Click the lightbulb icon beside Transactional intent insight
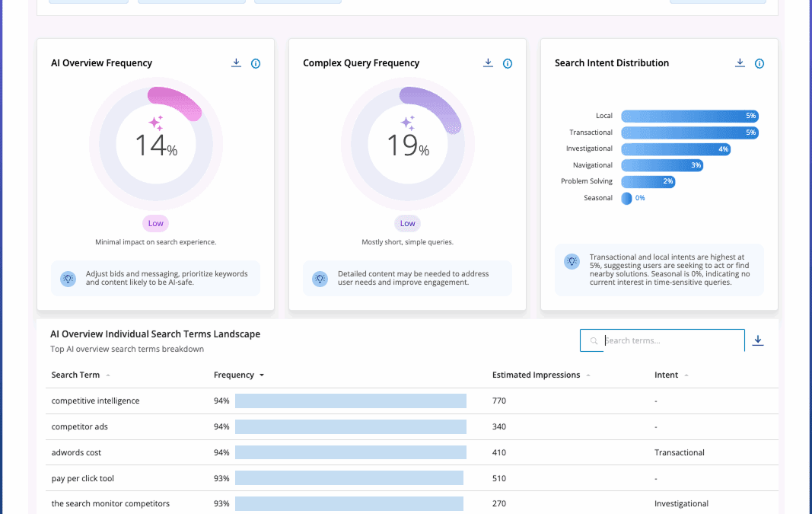This screenshot has width=812, height=514. click(x=572, y=261)
